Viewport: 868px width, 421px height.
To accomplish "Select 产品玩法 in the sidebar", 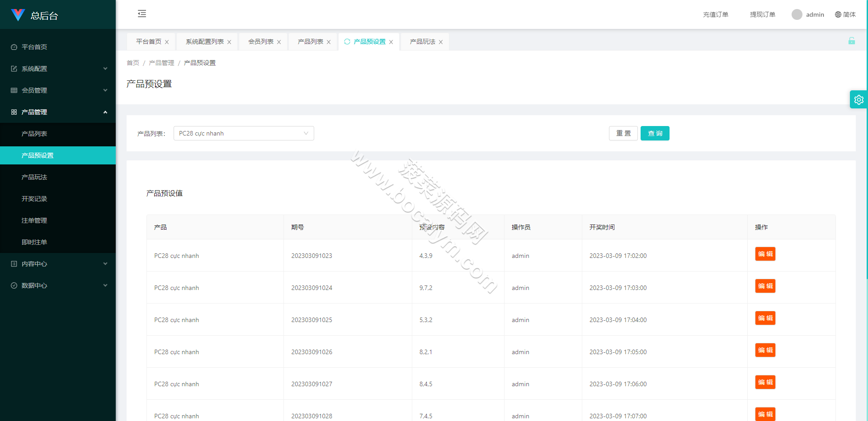I will [58, 177].
